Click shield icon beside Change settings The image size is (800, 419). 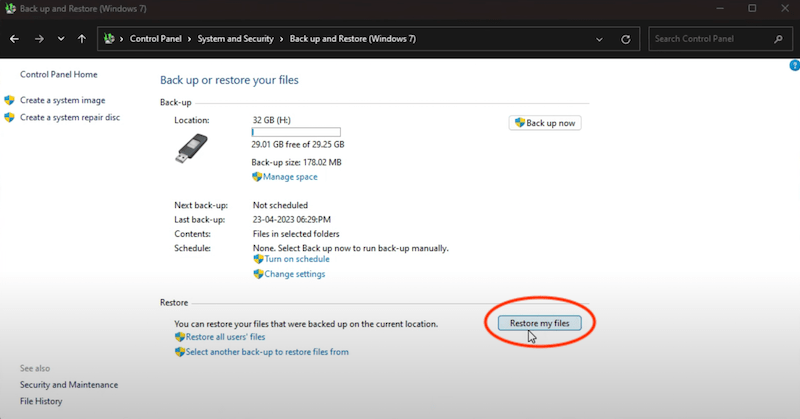click(x=258, y=274)
